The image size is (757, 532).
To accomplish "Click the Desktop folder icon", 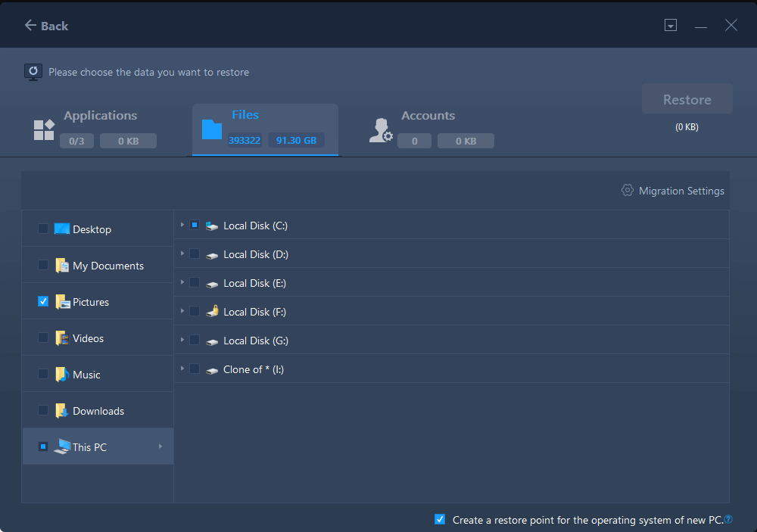I will point(62,229).
